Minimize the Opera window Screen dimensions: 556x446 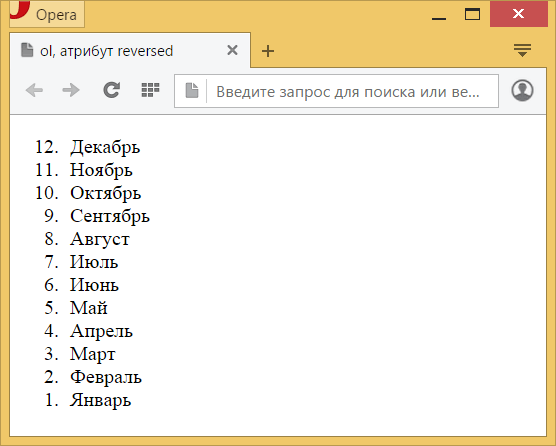coord(439,15)
